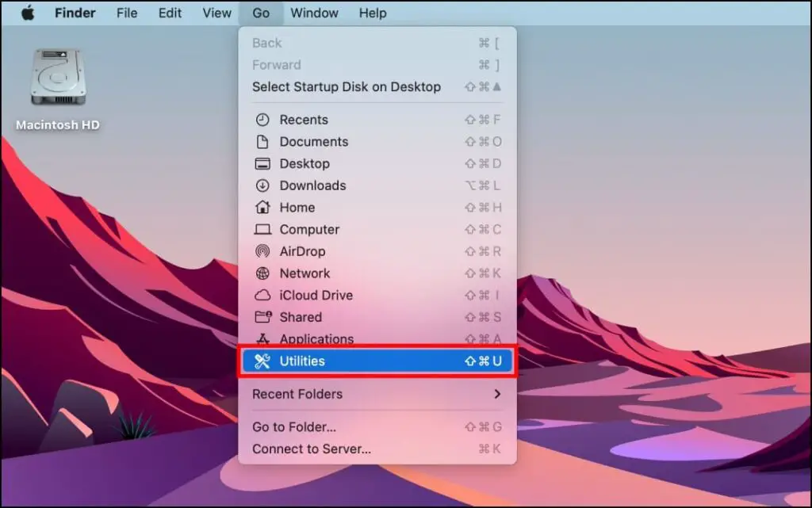This screenshot has height=508, width=812.
Task: Click the Applications icon
Action: pyautogui.click(x=262, y=339)
